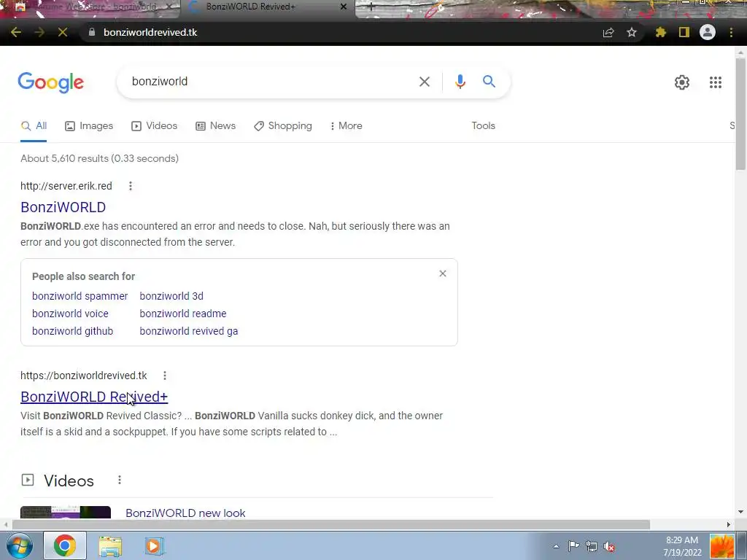This screenshot has height=560, width=747.
Task: Click the horizontal scroll right arrow
Action: pos(729,525)
